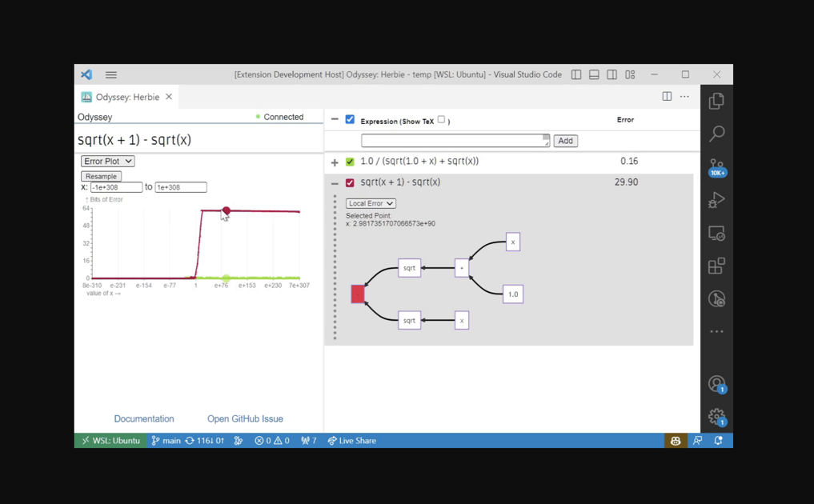This screenshot has width=814, height=504.
Task: Click the Live Share status bar item
Action: tap(351, 440)
